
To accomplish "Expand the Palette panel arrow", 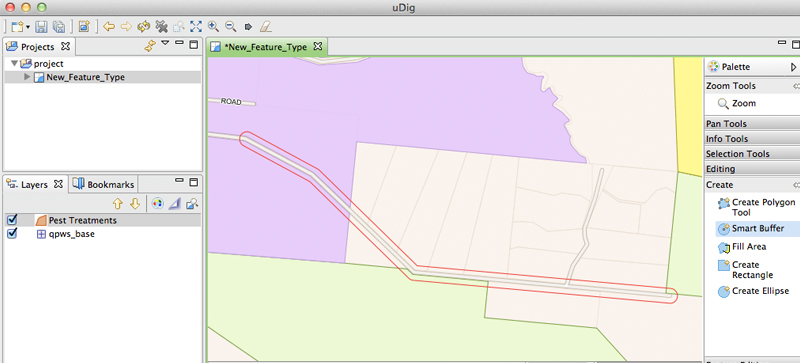I will click(793, 67).
